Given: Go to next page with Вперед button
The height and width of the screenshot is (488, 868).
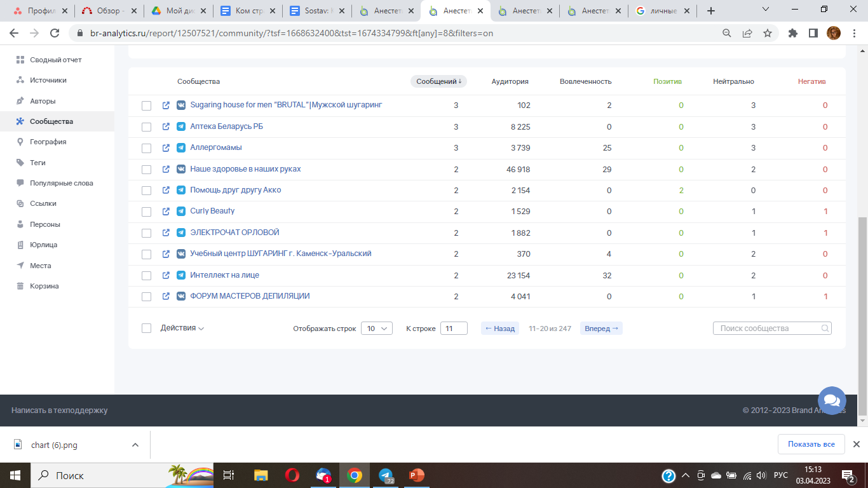Looking at the screenshot, I should click(x=600, y=329).
